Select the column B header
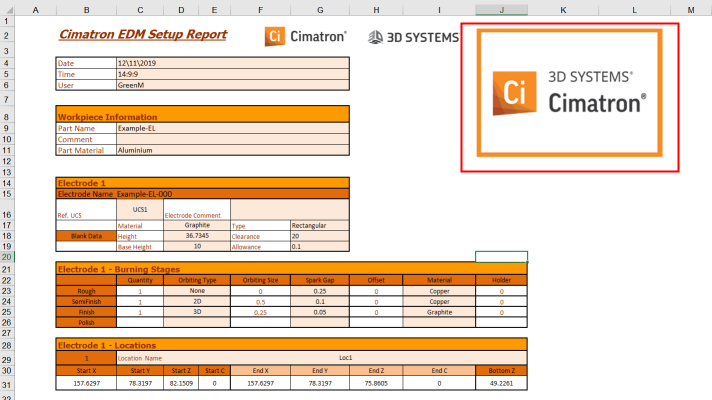The width and height of the screenshot is (712, 400). (86, 10)
